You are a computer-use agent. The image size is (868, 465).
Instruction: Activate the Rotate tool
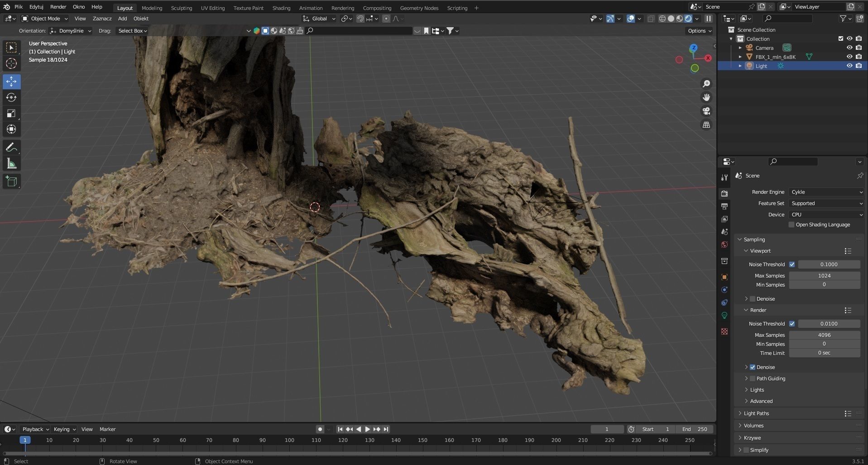tap(11, 97)
